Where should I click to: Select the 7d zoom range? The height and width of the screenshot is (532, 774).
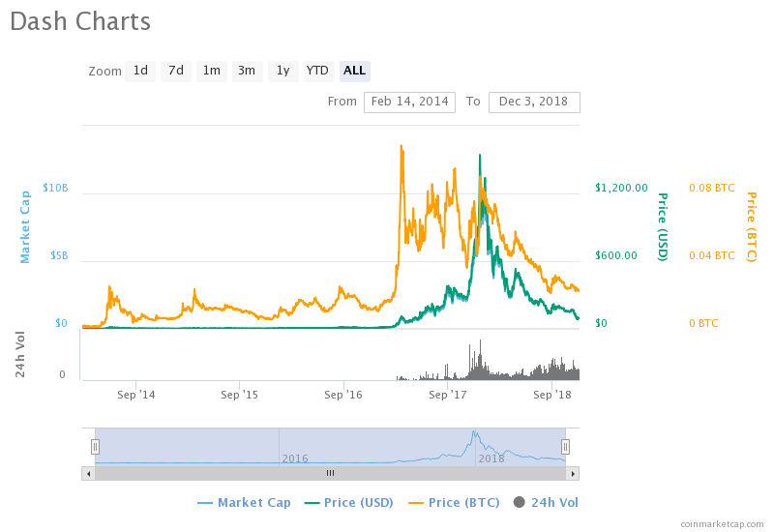pyautogui.click(x=175, y=71)
